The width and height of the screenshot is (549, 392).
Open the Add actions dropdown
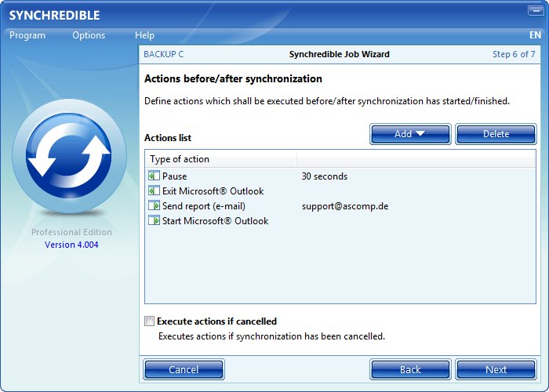coord(410,134)
